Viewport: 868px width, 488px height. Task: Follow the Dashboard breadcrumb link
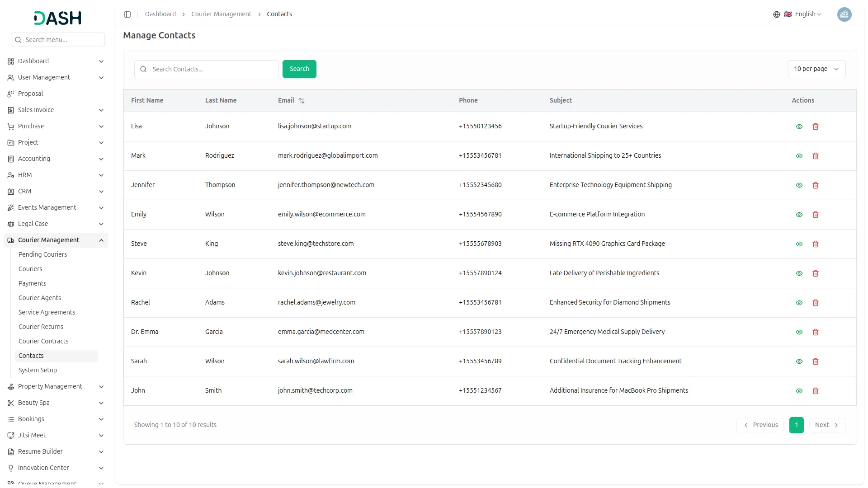coord(160,14)
